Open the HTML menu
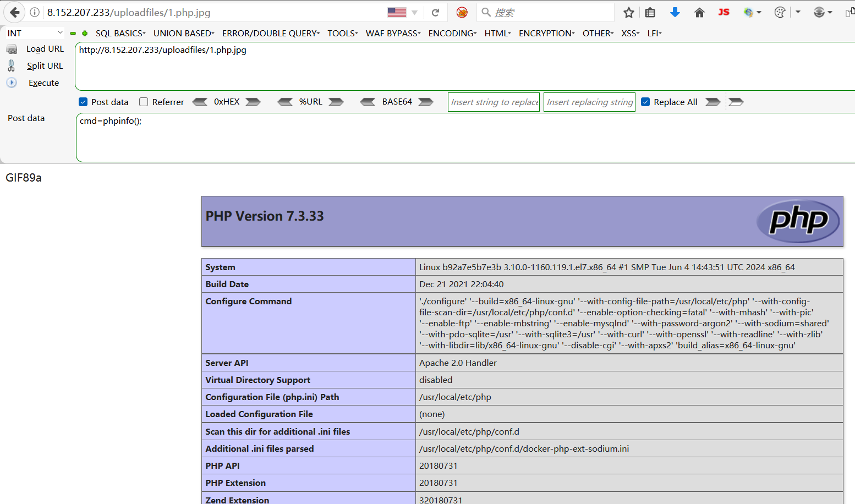855x504 pixels. point(497,33)
